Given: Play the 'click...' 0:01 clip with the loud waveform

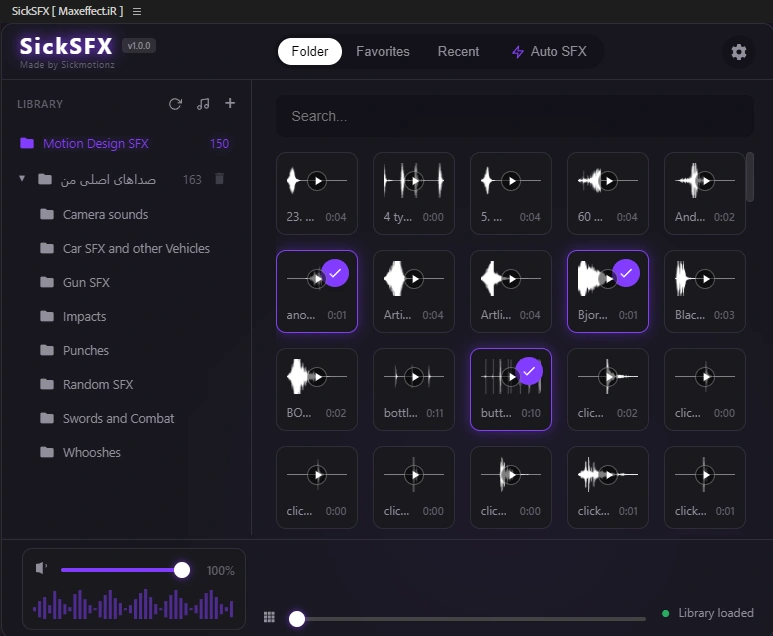Looking at the screenshot, I should (x=608, y=475).
